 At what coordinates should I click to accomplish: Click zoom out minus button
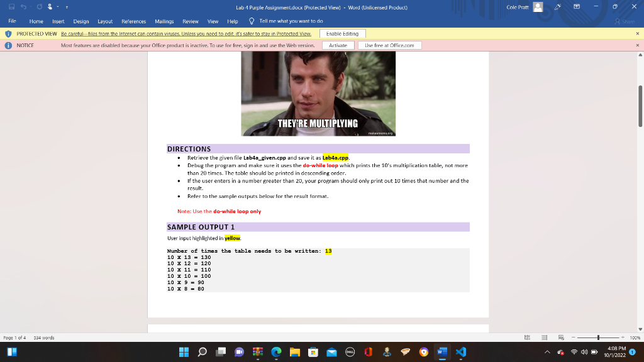[x=574, y=337]
